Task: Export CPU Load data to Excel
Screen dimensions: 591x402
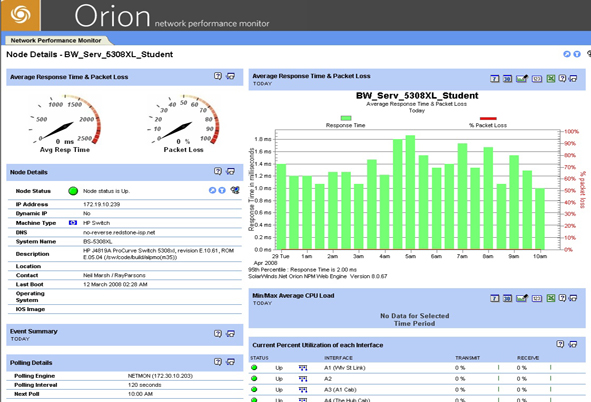Action: (551, 298)
